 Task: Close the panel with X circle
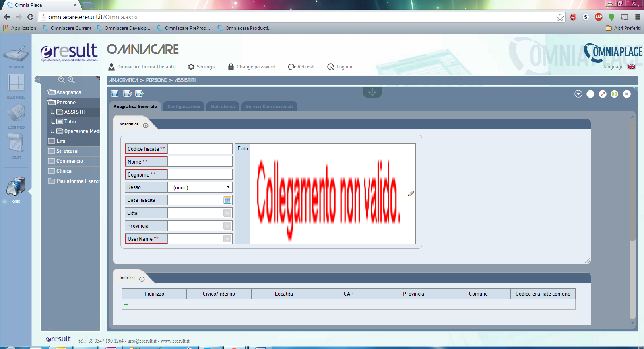click(627, 94)
